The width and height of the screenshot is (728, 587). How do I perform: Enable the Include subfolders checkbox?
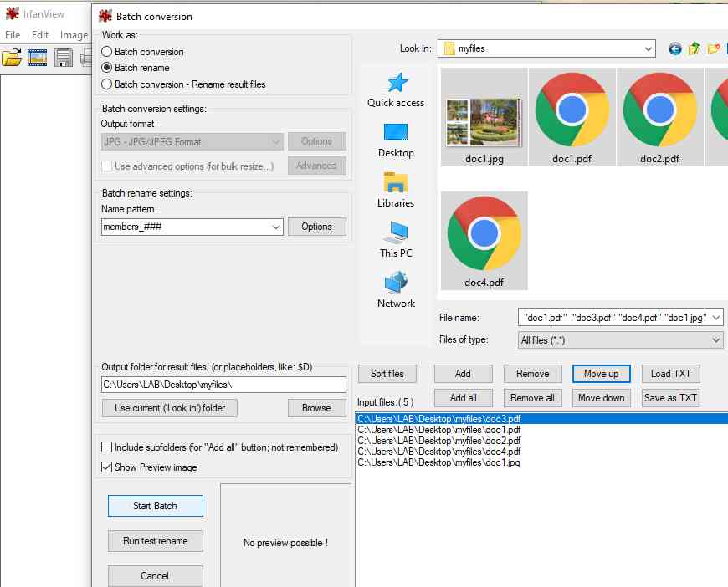pos(106,447)
